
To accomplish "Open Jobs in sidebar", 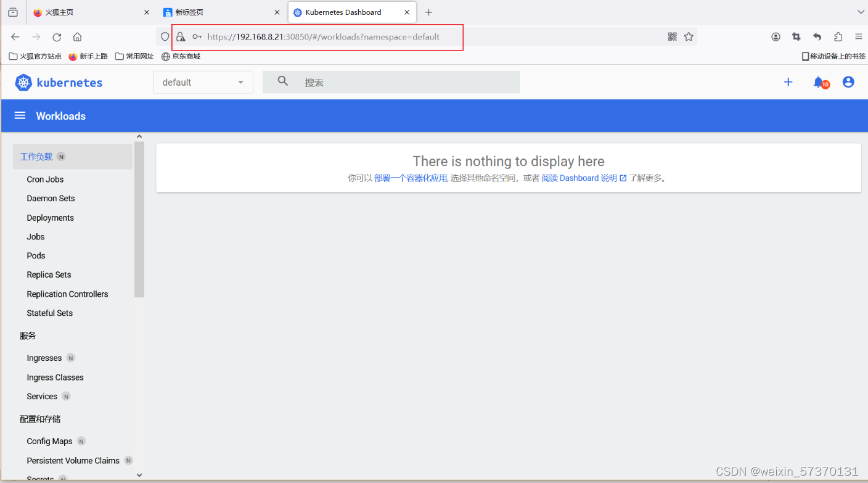I will click(x=36, y=237).
